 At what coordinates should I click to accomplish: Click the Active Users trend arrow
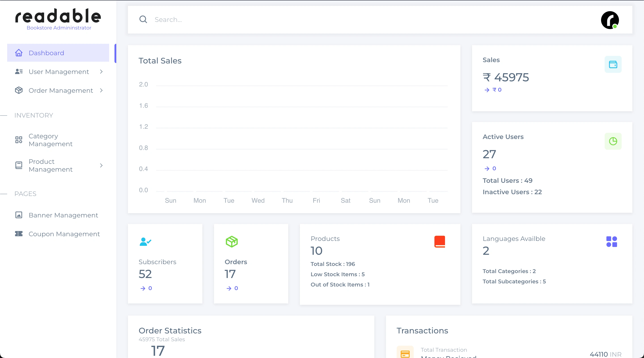487,169
